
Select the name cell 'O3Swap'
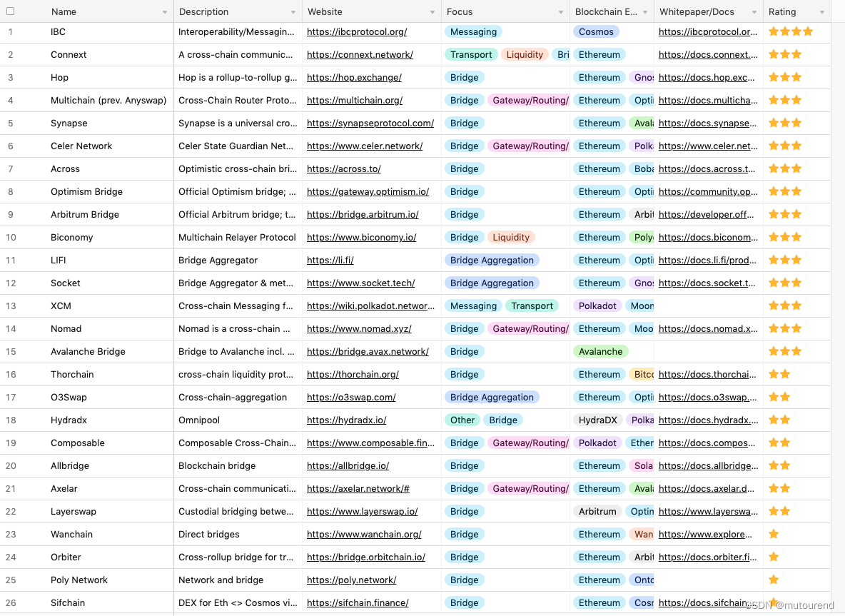tap(69, 397)
